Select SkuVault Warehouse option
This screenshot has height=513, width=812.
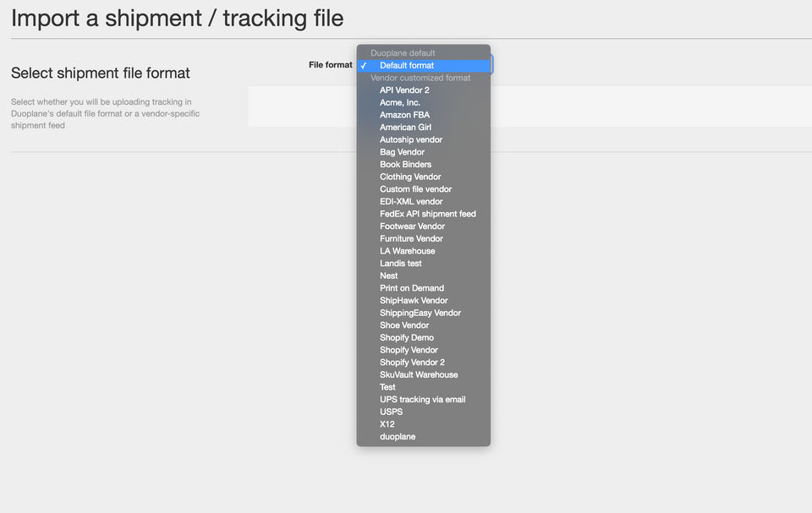(419, 375)
